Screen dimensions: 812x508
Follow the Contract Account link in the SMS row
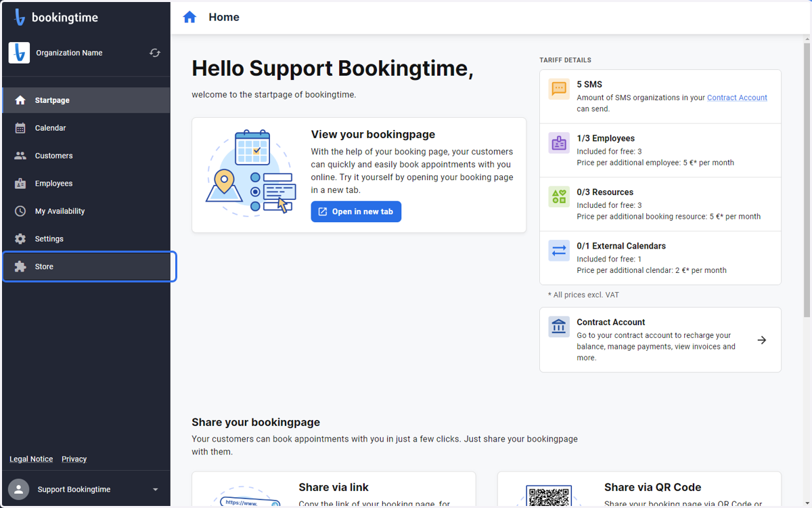[x=737, y=98]
